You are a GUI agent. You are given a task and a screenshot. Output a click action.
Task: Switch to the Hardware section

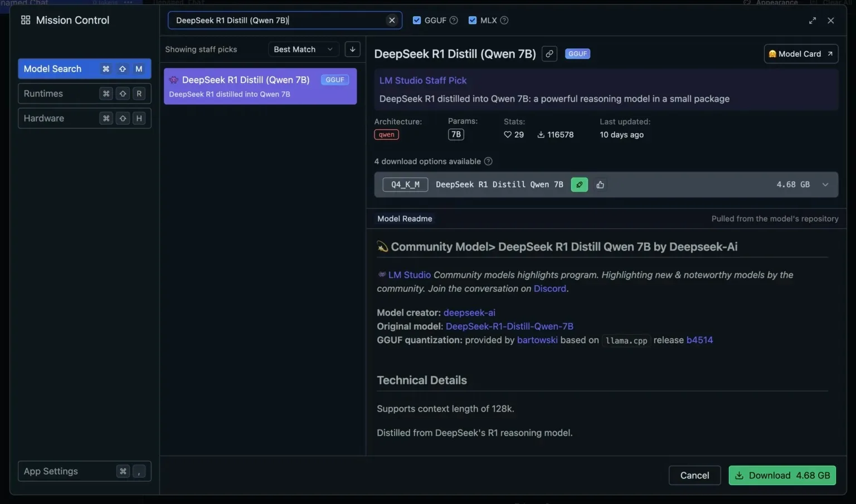(x=84, y=119)
